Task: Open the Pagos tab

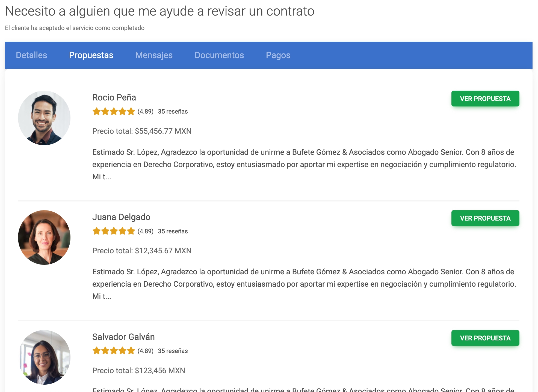Action: [x=278, y=55]
